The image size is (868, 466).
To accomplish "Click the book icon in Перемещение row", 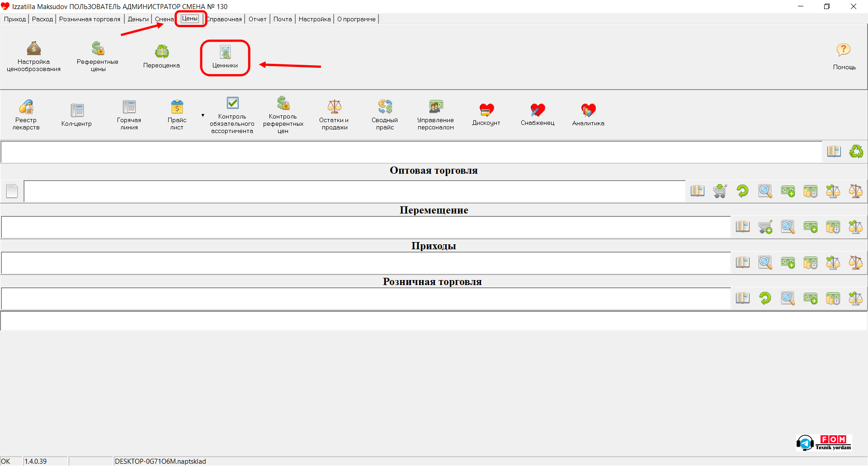I will coord(743,227).
